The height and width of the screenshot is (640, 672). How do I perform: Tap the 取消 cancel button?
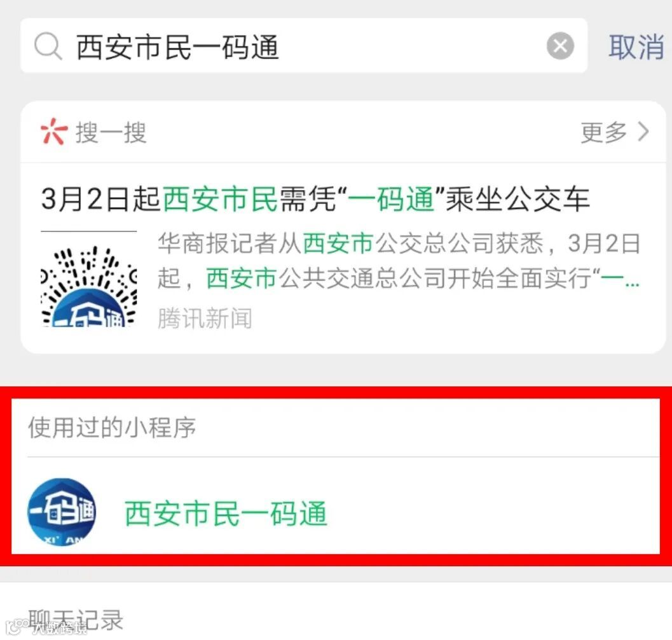pyautogui.click(x=636, y=46)
